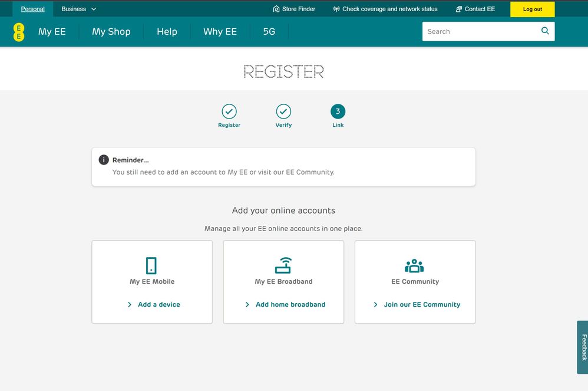Click the chevron beside Join our EE Community
Image resolution: width=588 pixels, height=391 pixels.
coord(375,304)
